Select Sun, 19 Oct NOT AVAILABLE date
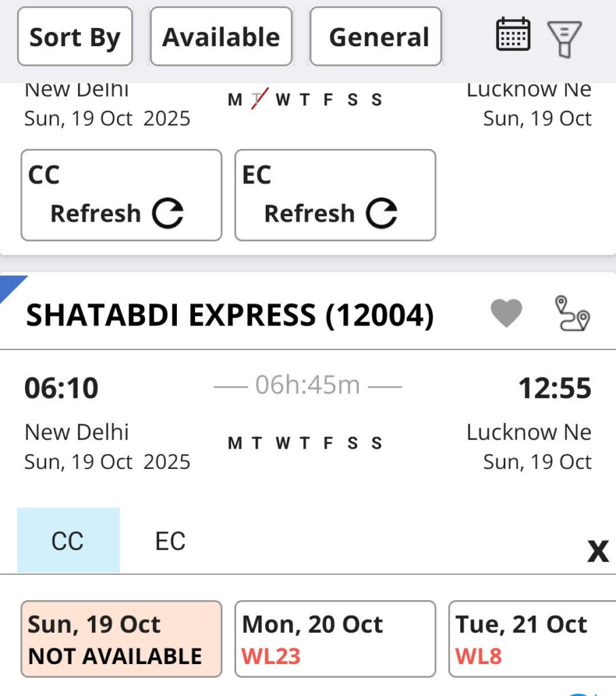 coord(121,639)
